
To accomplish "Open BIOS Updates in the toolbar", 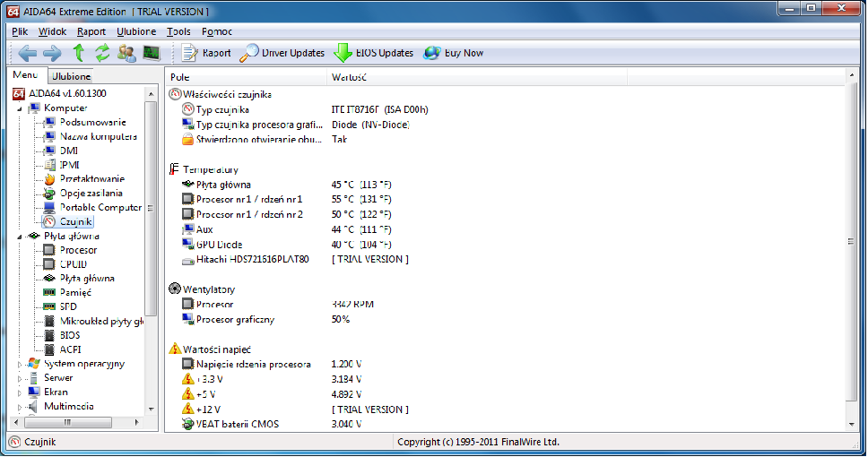I will pos(374,53).
